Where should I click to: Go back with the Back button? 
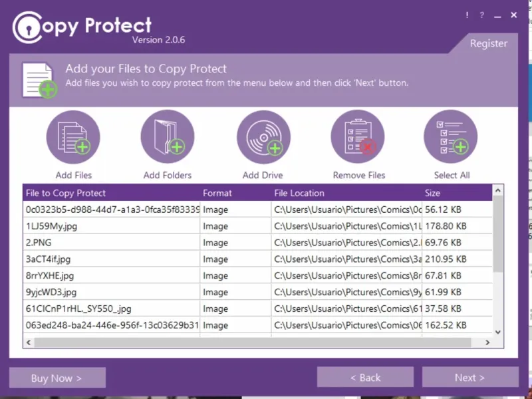(365, 377)
